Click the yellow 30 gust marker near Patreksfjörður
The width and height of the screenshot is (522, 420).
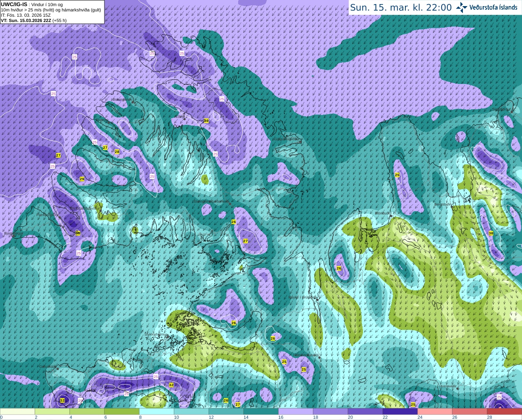[x=78, y=233]
